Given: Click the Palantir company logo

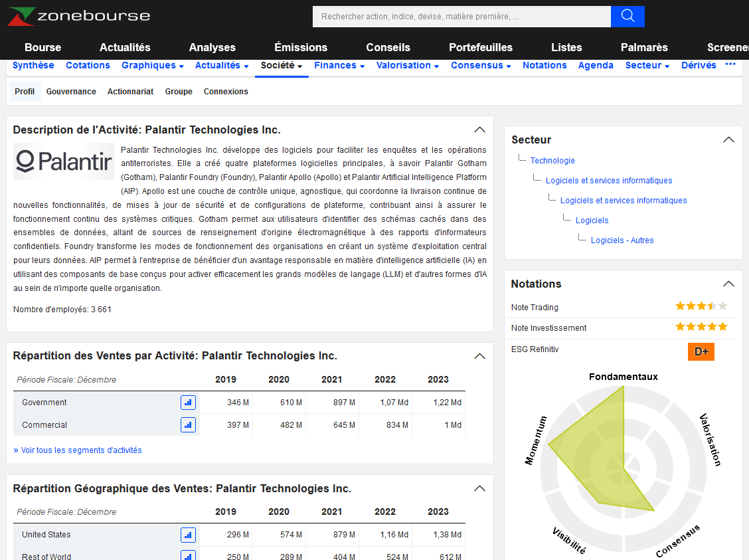Looking at the screenshot, I should tap(64, 161).
